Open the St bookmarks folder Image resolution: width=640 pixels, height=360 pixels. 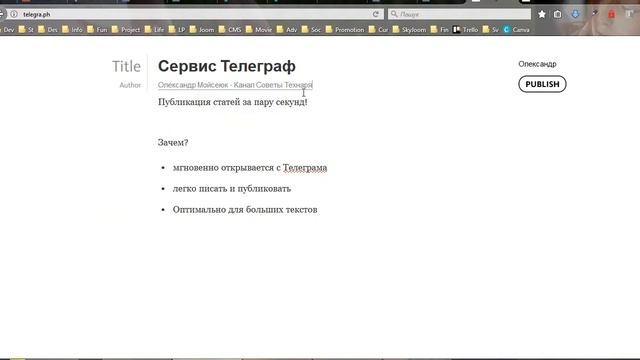pos(27,30)
